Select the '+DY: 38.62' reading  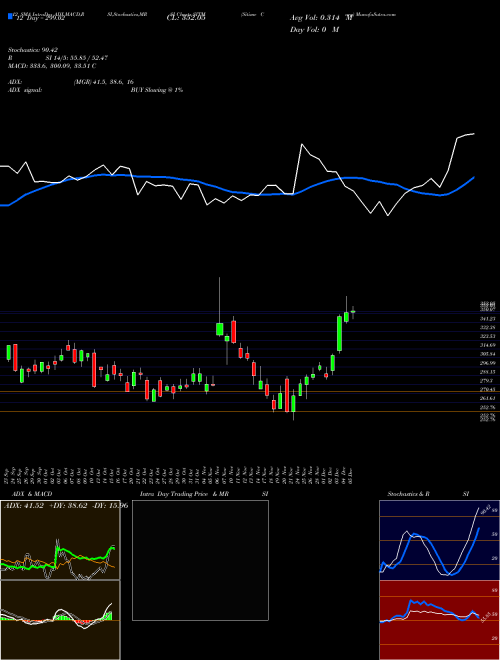tap(69, 505)
